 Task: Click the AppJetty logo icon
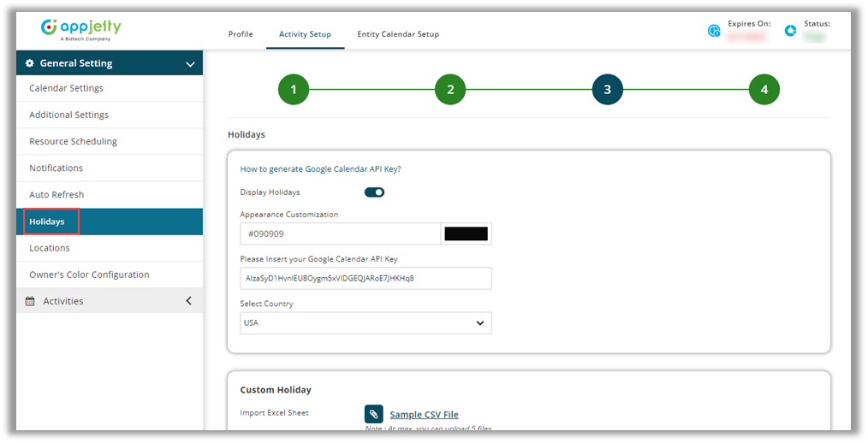click(49, 27)
